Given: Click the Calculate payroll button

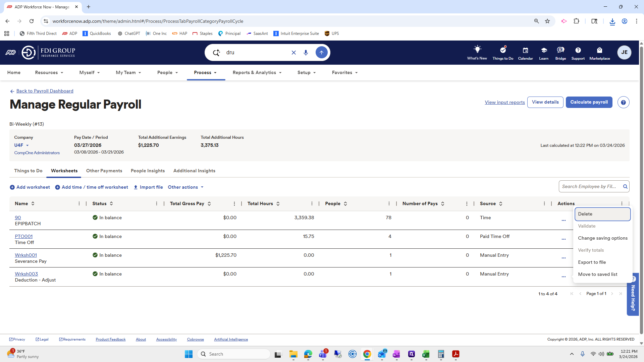Looking at the screenshot, I should [589, 102].
